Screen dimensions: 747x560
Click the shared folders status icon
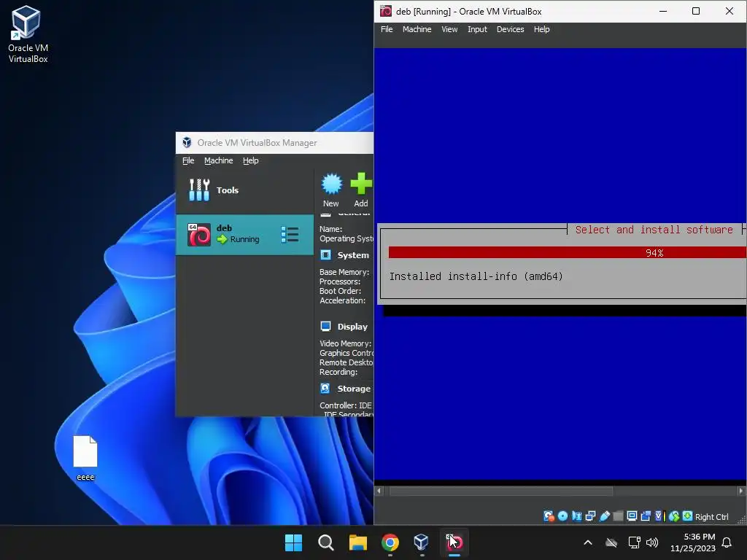click(x=618, y=516)
